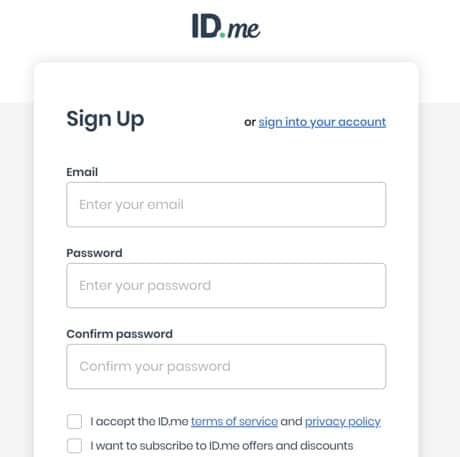Click the 'I accept the ID.me' label text

(139, 422)
